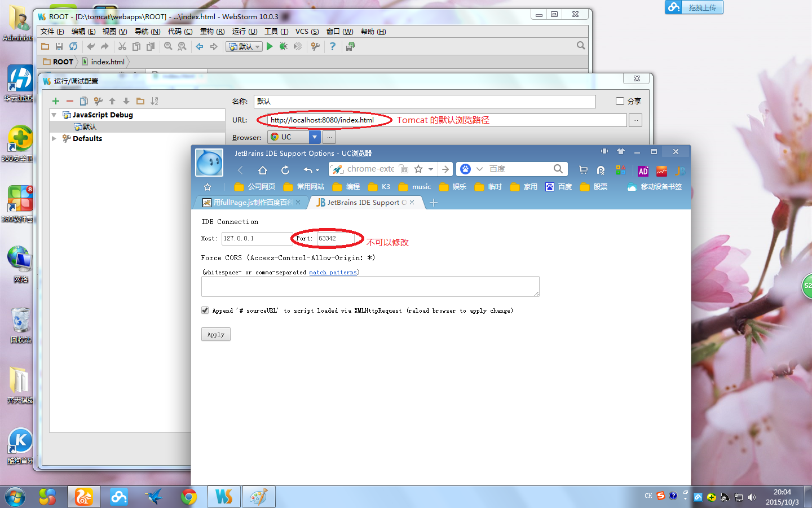Open the 公司网页 bookmark folder
The width and height of the screenshot is (812, 508).
[x=255, y=187]
